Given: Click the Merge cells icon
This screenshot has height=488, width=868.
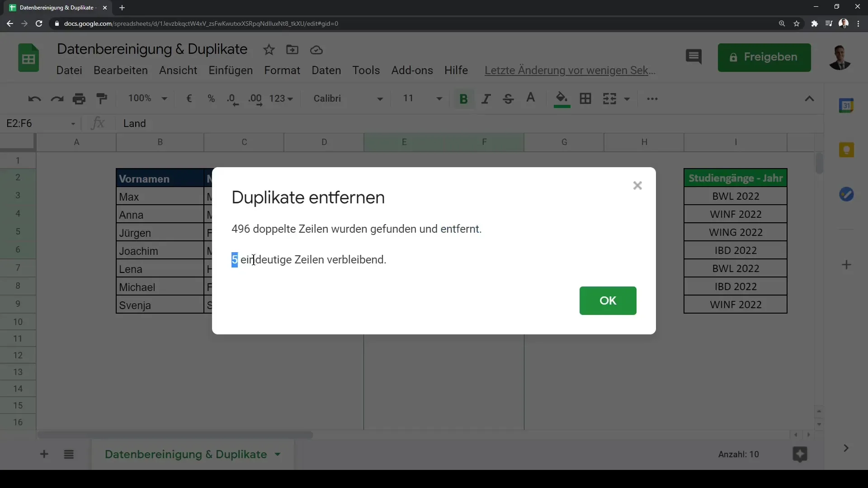Looking at the screenshot, I should click(x=609, y=99).
